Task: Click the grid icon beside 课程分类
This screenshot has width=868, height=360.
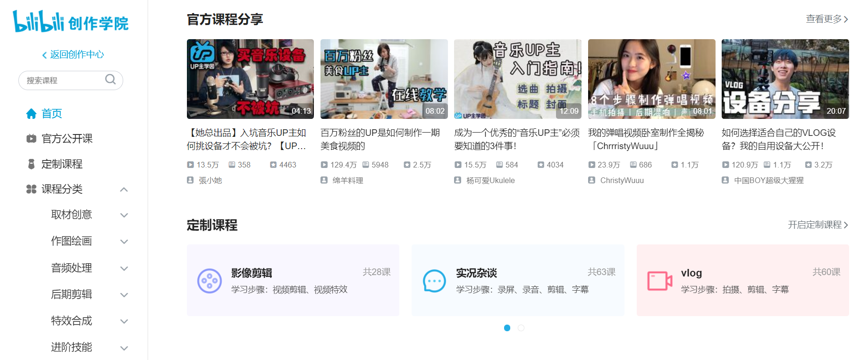Action: click(x=31, y=189)
